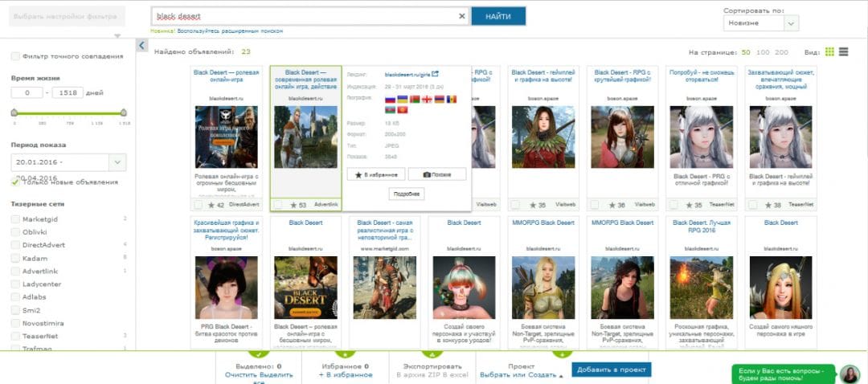The width and height of the screenshot is (868, 384).
Task: Show 50 ads per page
Action: coord(746,52)
